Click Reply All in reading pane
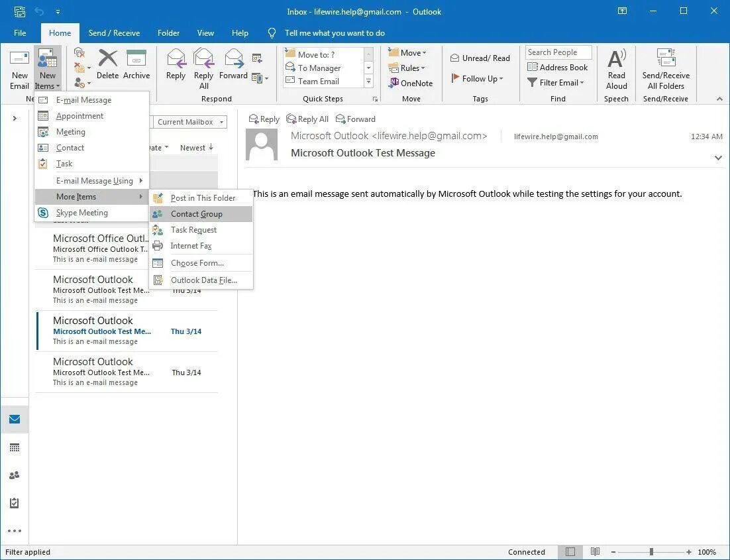Viewport: 730px width, 560px height. [x=307, y=119]
